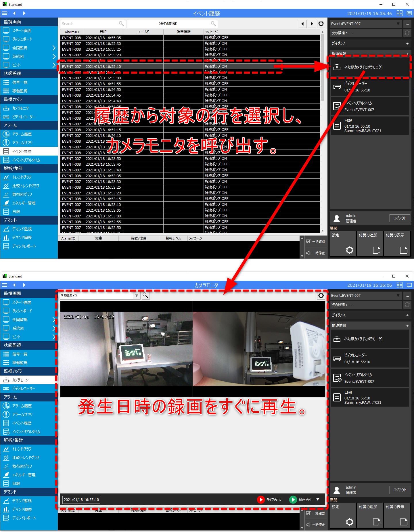
Task: Go to previous page of event history list
Action: (x=302, y=24)
